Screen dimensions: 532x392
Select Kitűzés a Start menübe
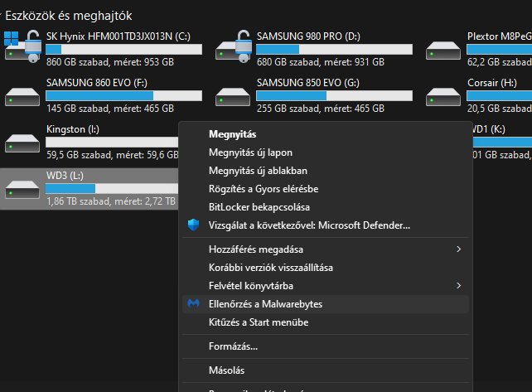point(326,322)
